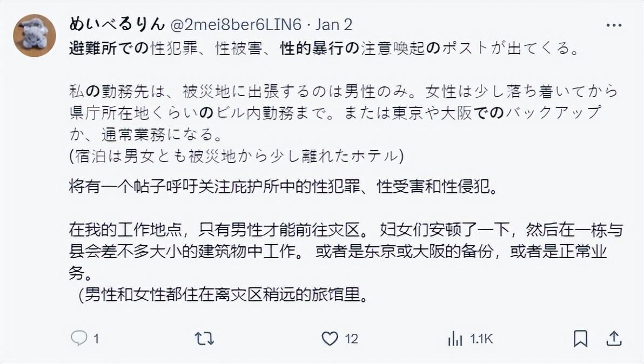Image resolution: width=644 pixels, height=364 pixels.
Task: Open the post permalink via the Jan 2 date
Action: (334, 25)
